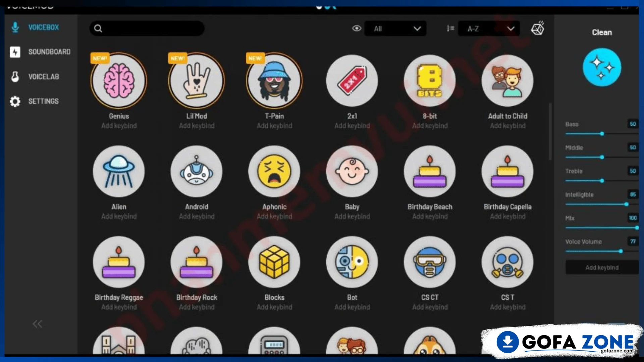Switch to the Soundboard section

[x=40, y=52]
